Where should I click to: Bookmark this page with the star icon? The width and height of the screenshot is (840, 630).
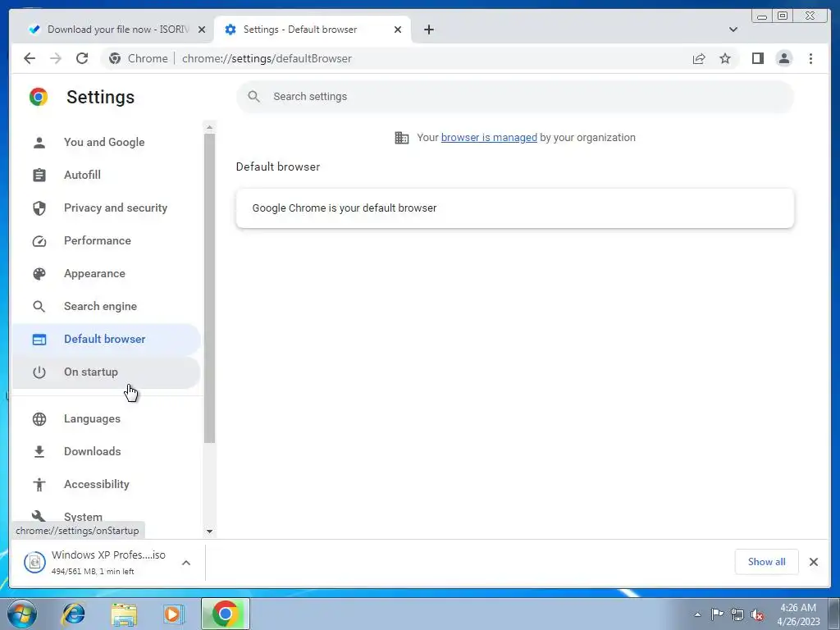(x=725, y=58)
